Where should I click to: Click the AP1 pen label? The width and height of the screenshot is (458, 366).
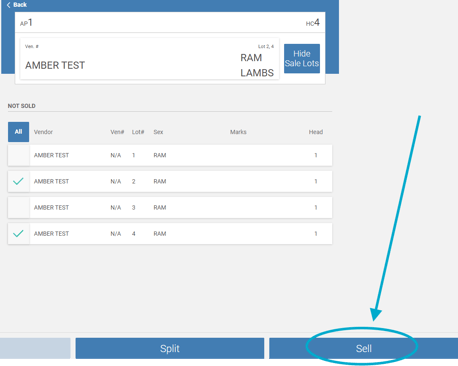(26, 23)
